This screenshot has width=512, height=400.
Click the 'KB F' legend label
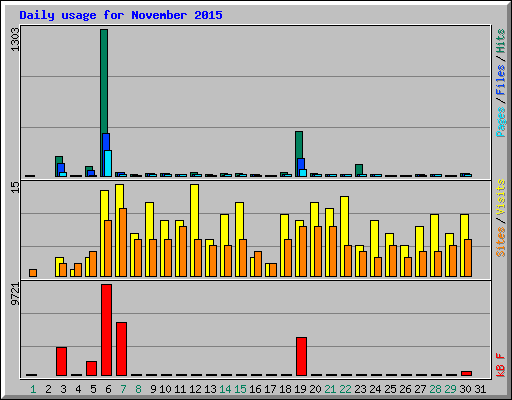pos(501,365)
